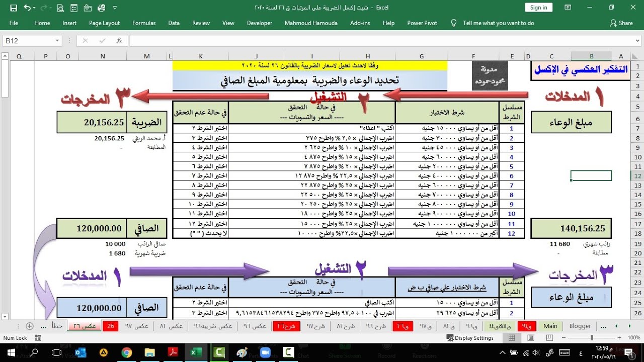The image size is (644, 362).
Task: Click the zoom slider handle
Action: tap(592, 338)
